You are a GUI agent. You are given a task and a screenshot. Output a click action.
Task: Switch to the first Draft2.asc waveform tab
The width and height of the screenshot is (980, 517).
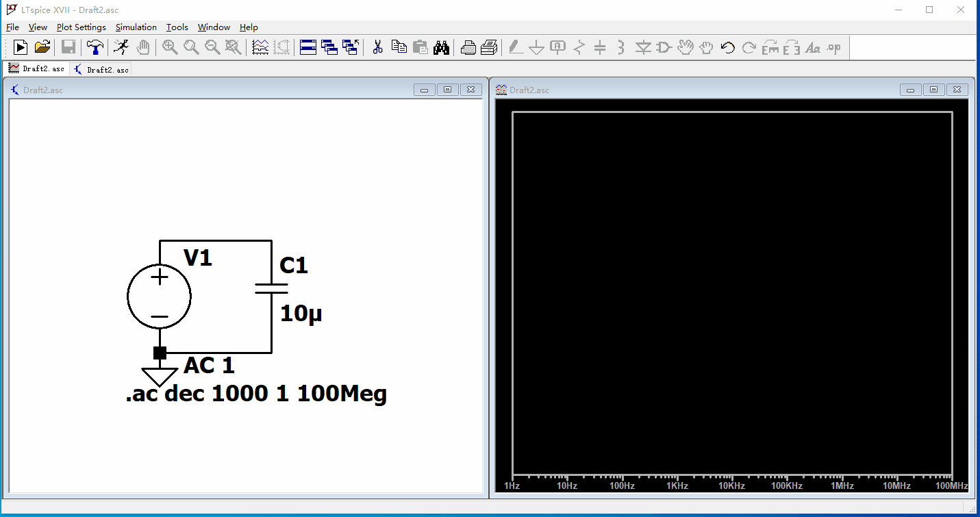pyautogui.click(x=36, y=68)
